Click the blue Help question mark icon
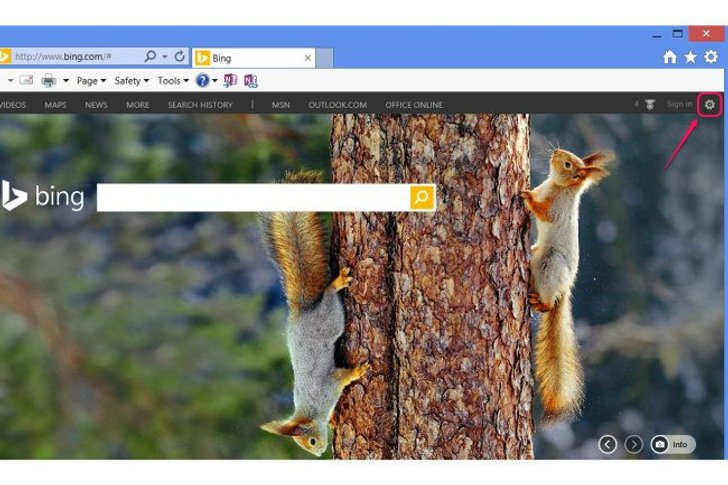This screenshot has width=728, height=485. point(202,80)
